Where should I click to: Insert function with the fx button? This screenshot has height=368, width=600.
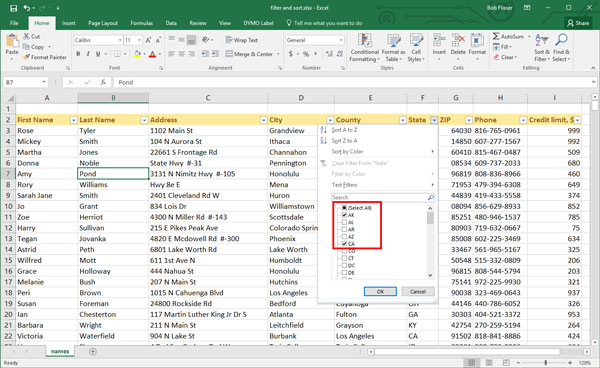(x=103, y=82)
